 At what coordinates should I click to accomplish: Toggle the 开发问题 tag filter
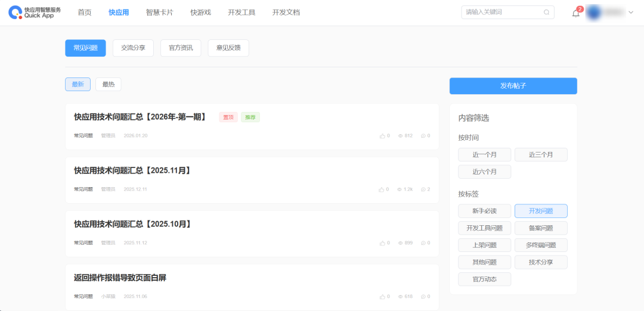541,211
